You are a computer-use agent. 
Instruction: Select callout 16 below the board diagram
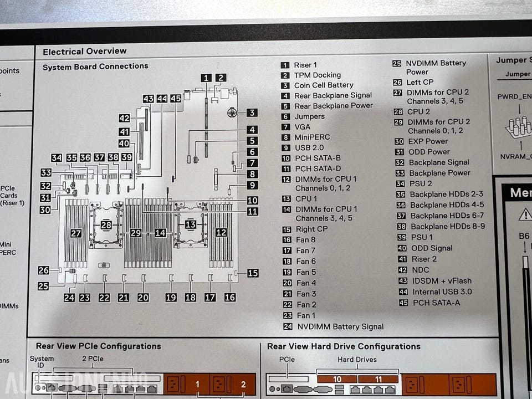tap(230, 298)
